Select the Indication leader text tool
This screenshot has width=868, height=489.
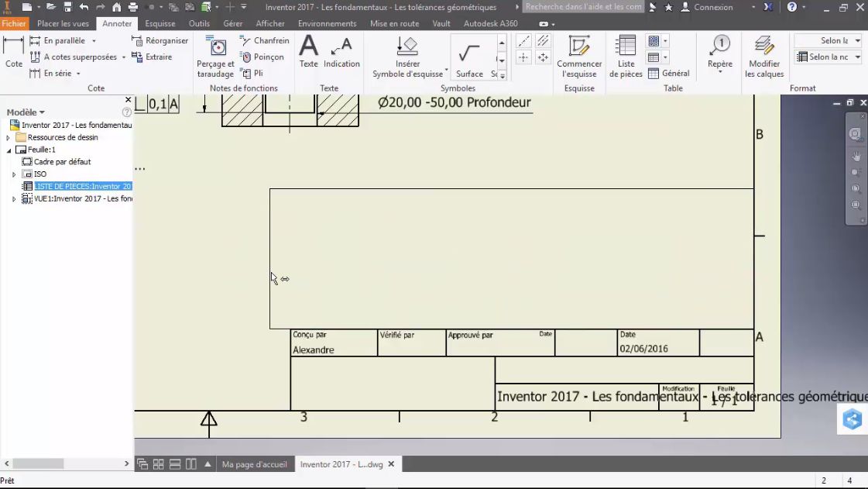[x=341, y=51]
